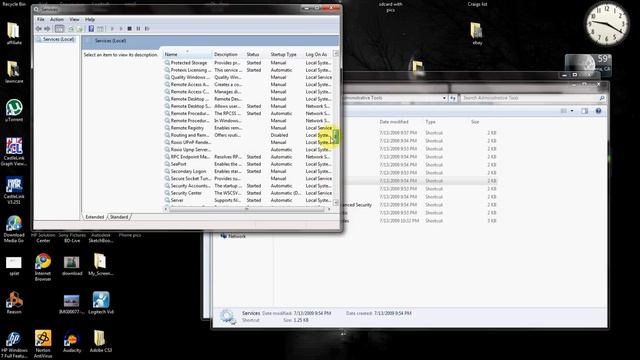This screenshot has height=360, width=640.
Task: Select the Norton AntiVirus desktop icon
Action: [43, 344]
